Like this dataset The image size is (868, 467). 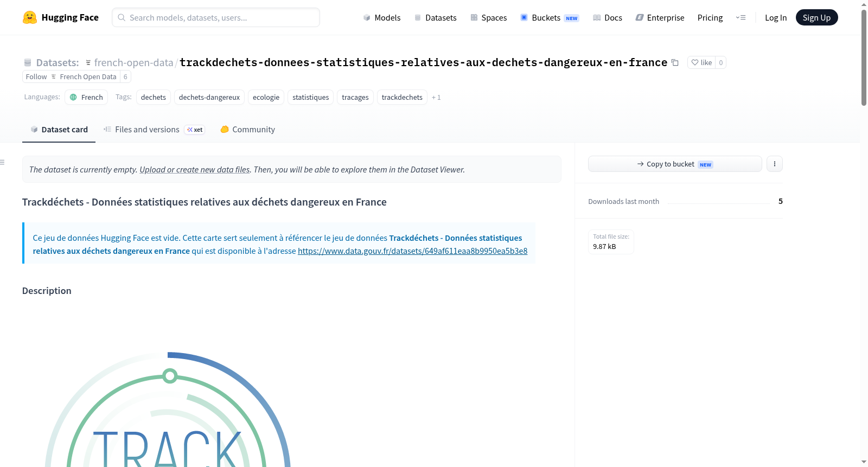click(701, 62)
